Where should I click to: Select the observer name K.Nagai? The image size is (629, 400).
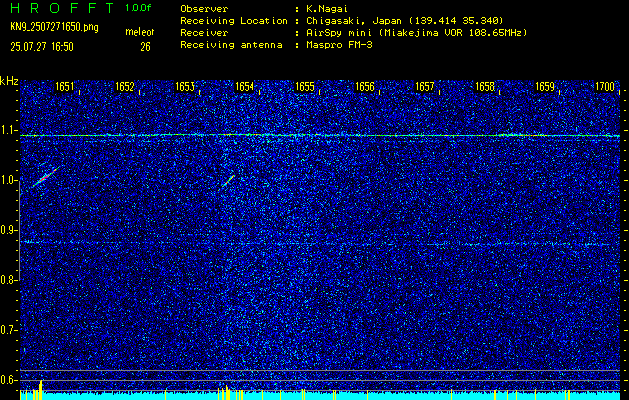[327, 9]
